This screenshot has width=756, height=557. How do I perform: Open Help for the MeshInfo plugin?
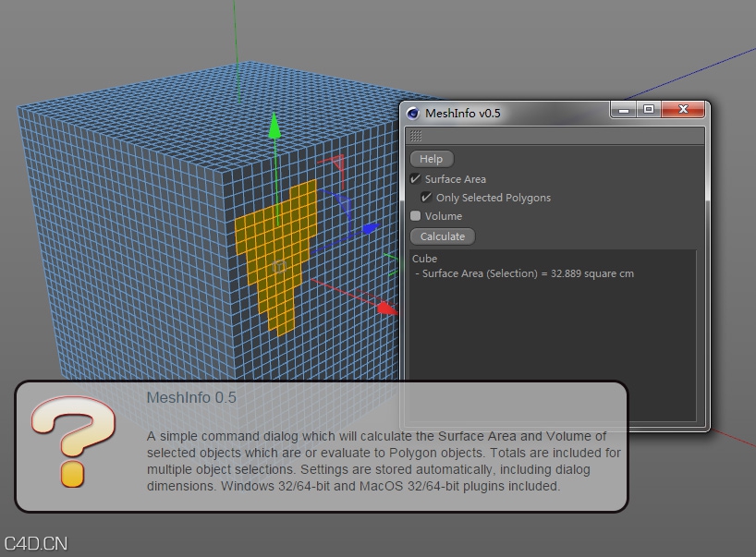[x=431, y=158]
